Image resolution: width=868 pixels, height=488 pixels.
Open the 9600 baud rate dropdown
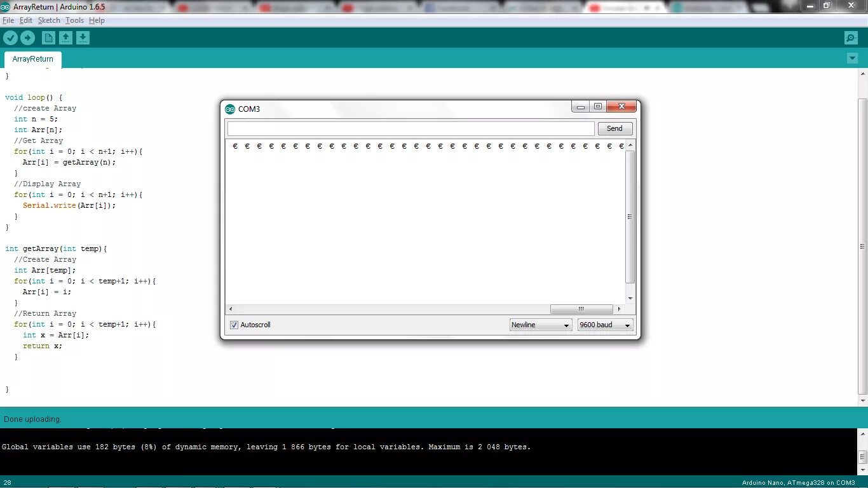pyautogui.click(x=605, y=325)
